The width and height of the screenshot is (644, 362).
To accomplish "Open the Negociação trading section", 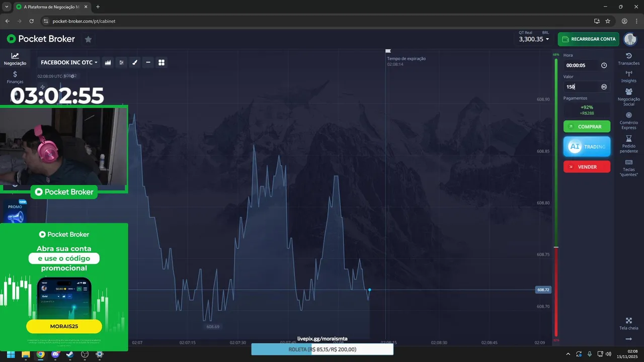I will click(15, 59).
